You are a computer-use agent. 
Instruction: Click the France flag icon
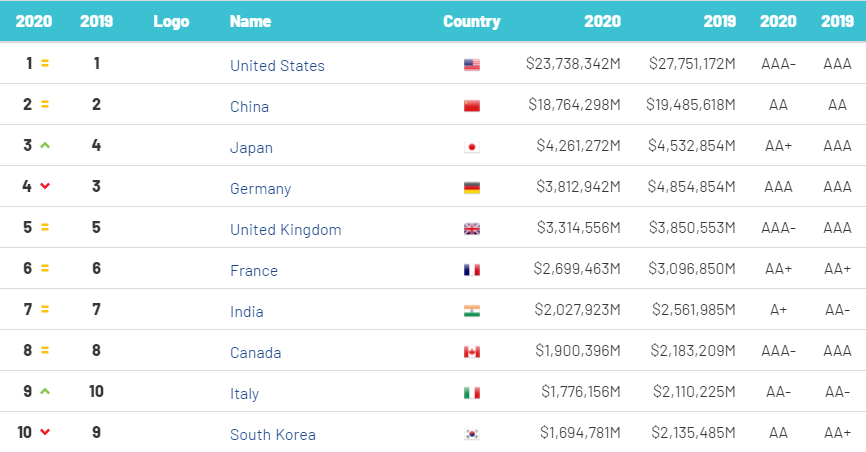(x=472, y=270)
